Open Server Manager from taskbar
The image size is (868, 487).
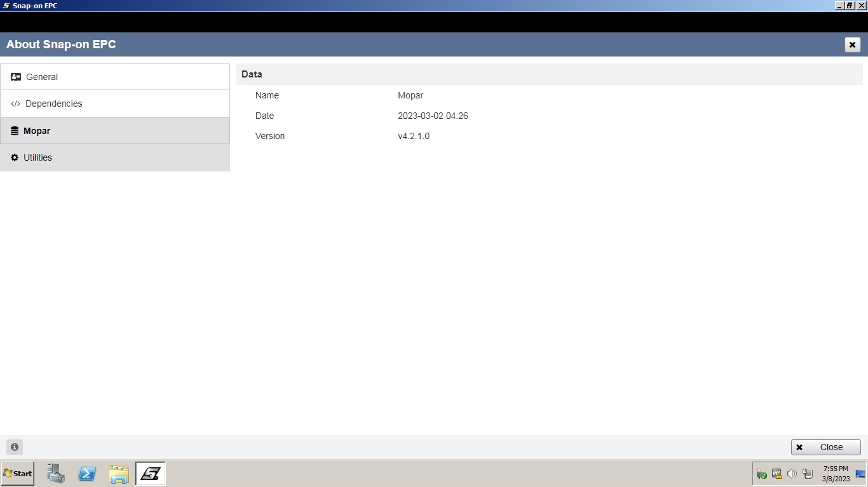click(56, 474)
